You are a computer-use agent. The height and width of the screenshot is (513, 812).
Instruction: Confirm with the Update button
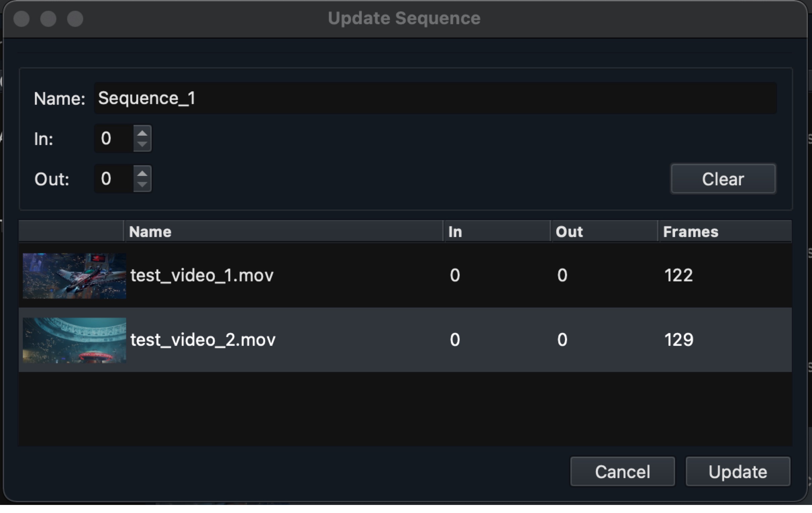pos(738,471)
